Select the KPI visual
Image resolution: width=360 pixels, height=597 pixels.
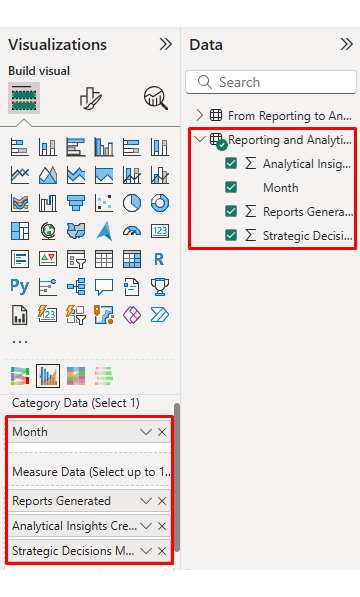48,259
